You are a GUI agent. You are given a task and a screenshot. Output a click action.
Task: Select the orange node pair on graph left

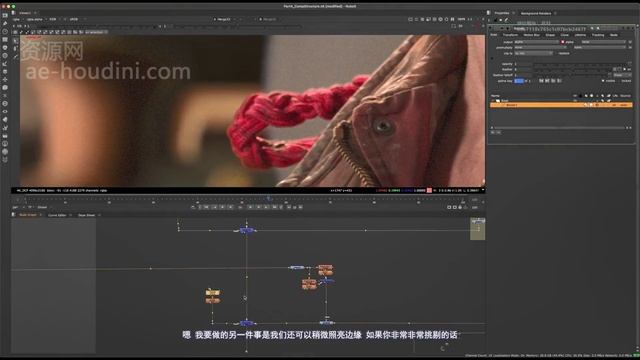[213, 296]
